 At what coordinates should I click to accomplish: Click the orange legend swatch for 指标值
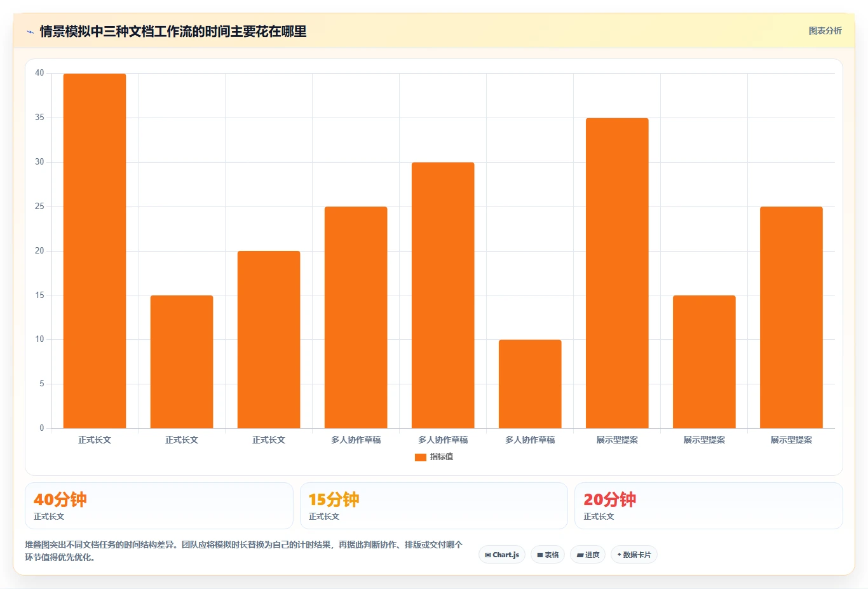tap(420, 457)
